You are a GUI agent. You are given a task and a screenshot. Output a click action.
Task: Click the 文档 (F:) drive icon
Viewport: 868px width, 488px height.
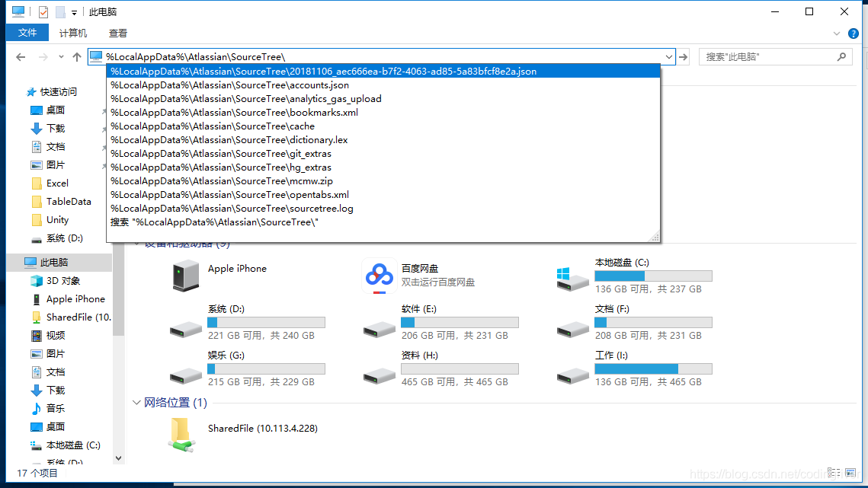click(572, 330)
